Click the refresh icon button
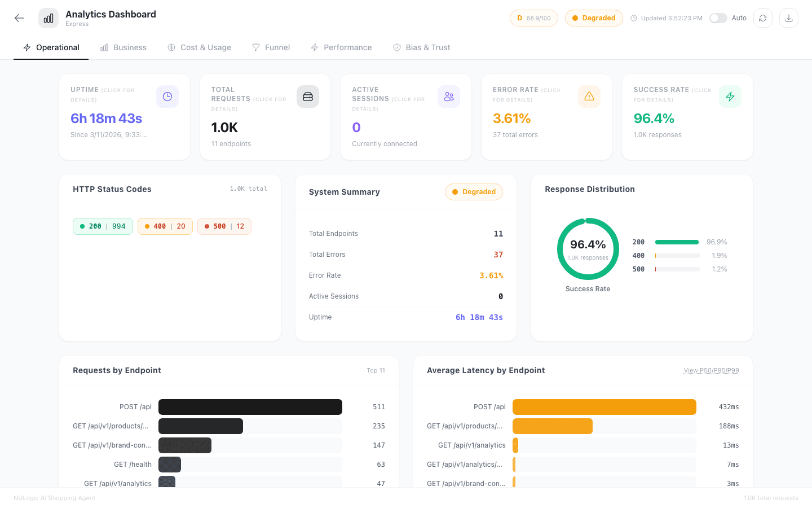Image resolution: width=812 pixels, height=508 pixels. pyautogui.click(x=762, y=18)
